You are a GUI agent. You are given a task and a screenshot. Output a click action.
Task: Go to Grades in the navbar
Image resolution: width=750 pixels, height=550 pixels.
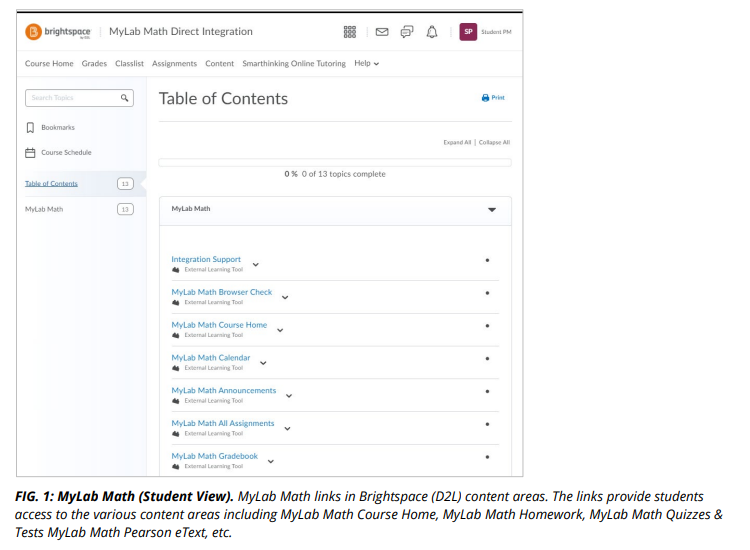[94, 63]
